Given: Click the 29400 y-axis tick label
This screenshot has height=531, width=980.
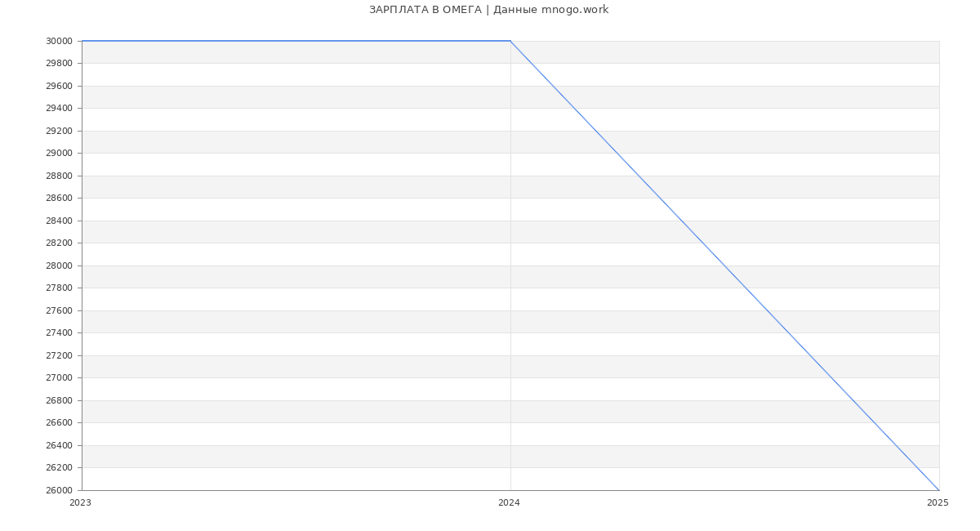Looking at the screenshot, I should click(59, 109).
